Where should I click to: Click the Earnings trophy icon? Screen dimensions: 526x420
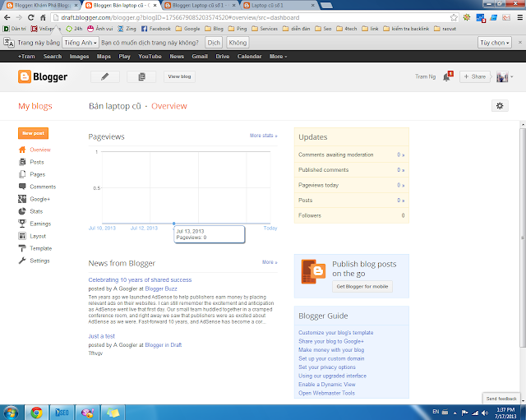click(22, 224)
